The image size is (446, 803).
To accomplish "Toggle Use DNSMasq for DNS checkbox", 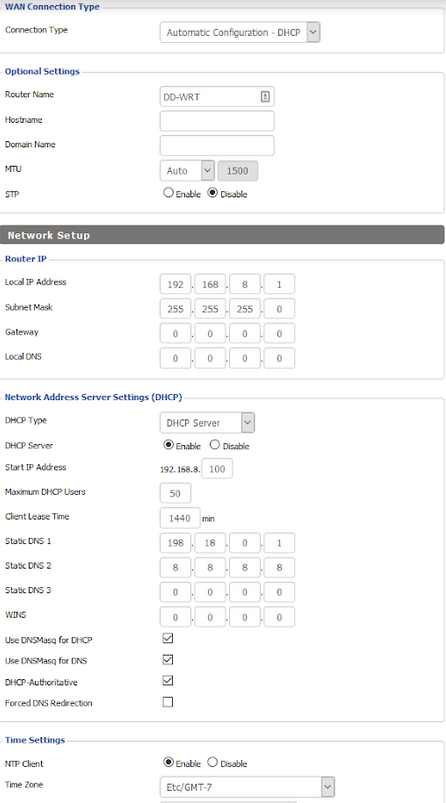I will [167, 660].
